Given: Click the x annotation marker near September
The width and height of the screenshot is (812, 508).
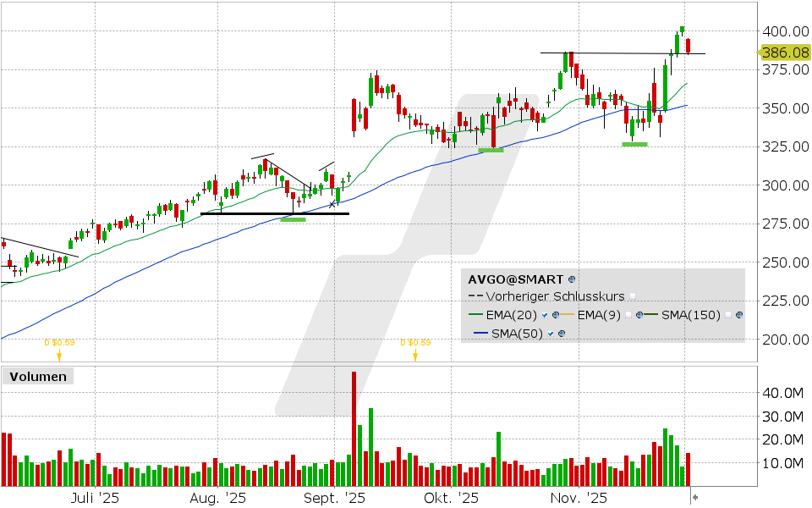Looking at the screenshot, I should click(x=332, y=204).
